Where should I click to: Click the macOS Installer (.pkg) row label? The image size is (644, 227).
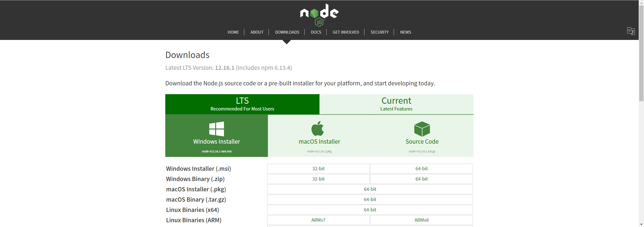pyautogui.click(x=196, y=189)
